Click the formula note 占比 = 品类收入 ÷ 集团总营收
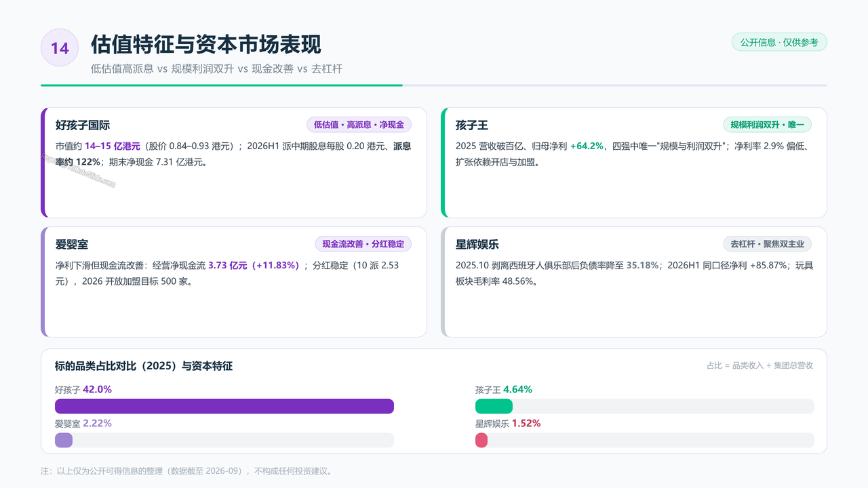The height and width of the screenshot is (488, 868). pyautogui.click(x=759, y=365)
